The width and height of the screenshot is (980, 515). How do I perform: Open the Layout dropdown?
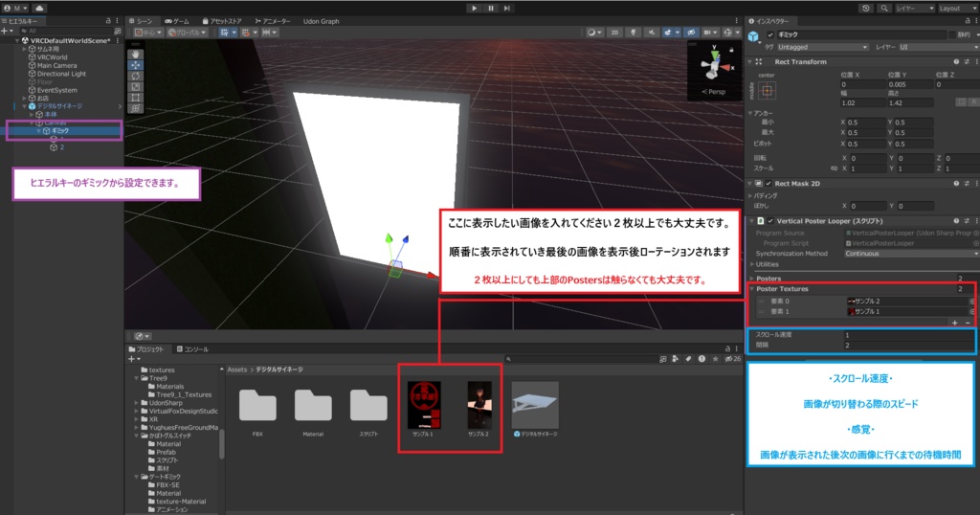coord(957,8)
